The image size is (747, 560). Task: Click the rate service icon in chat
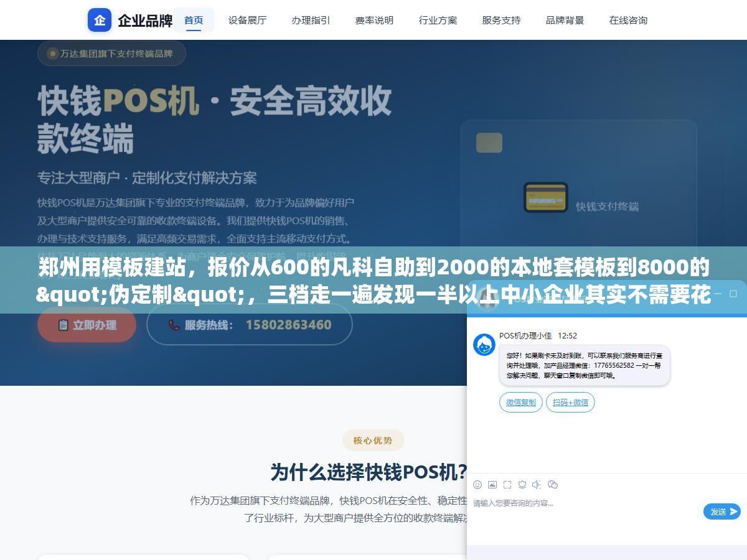pos(522,485)
